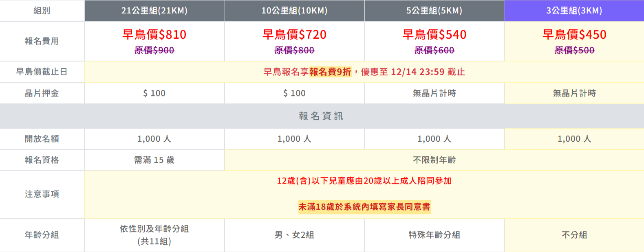Click the 不限制年齡 eligibility cell
Image resolution: width=644 pixels, height=252 pixels.
pos(434,160)
